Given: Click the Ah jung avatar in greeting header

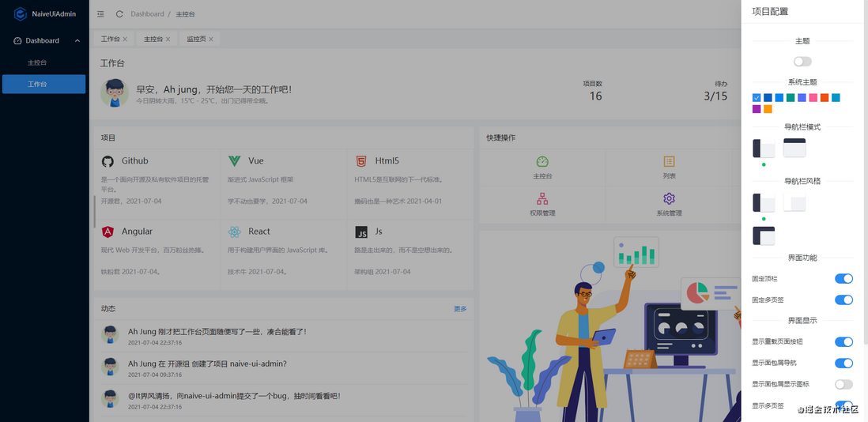Looking at the screenshot, I should (115, 93).
